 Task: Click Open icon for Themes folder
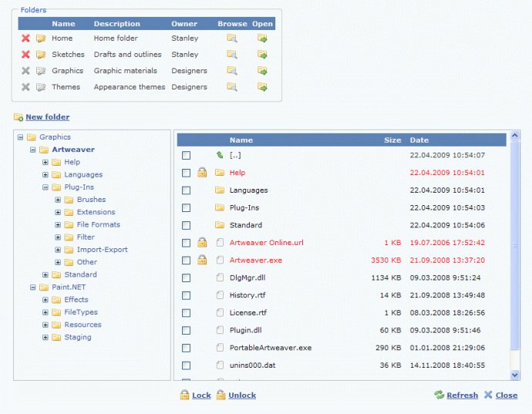pyautogui.click(x=262, y=87)
